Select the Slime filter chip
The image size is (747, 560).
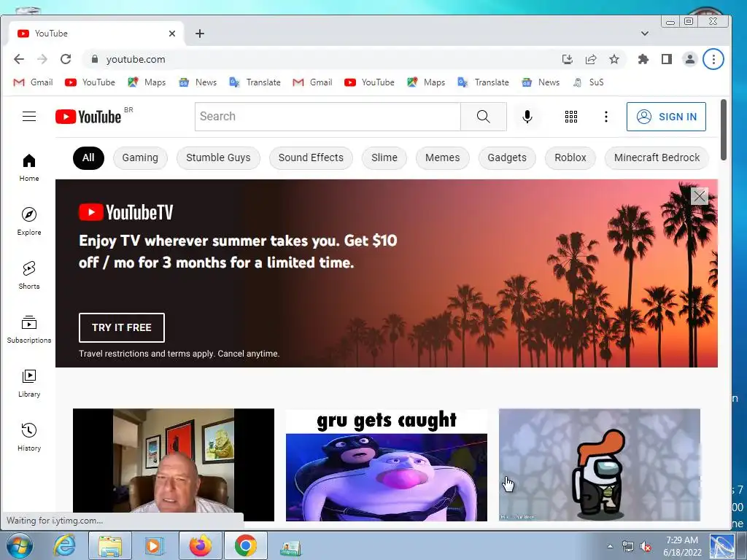384,157
